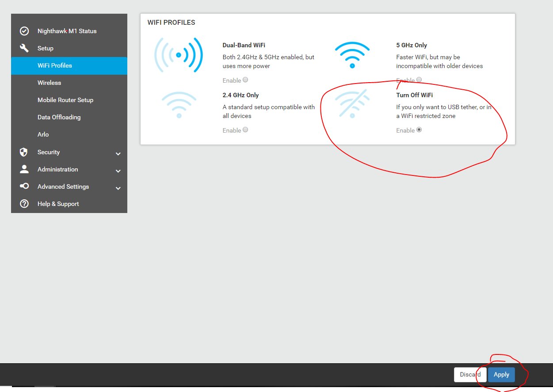The width and height of the screenshot is (553, 392).
Task: Click the Turn Off WiFi title
Action: click(x=414, y=95)
